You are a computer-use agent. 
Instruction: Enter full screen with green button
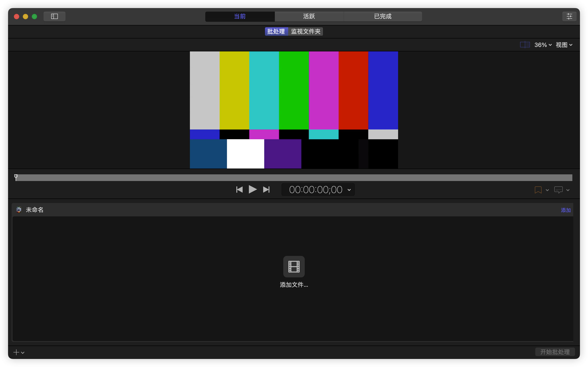[x=34, y=17]
